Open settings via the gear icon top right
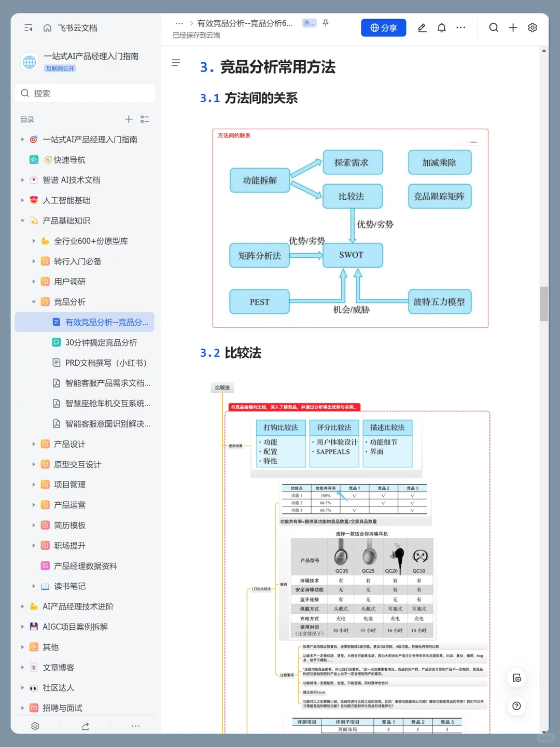Viewport: 560px width, 747px height. point(533,27)
